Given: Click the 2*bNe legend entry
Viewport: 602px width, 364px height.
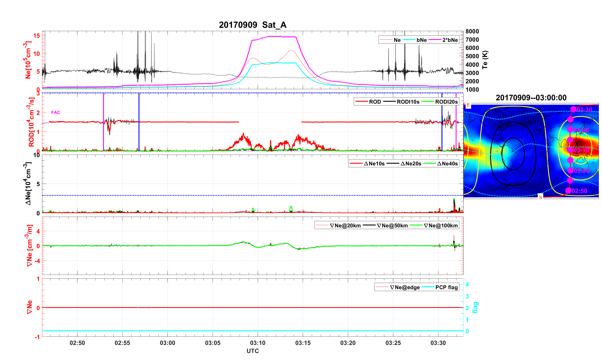Looking at the screenshot, I should pos(450,40).
